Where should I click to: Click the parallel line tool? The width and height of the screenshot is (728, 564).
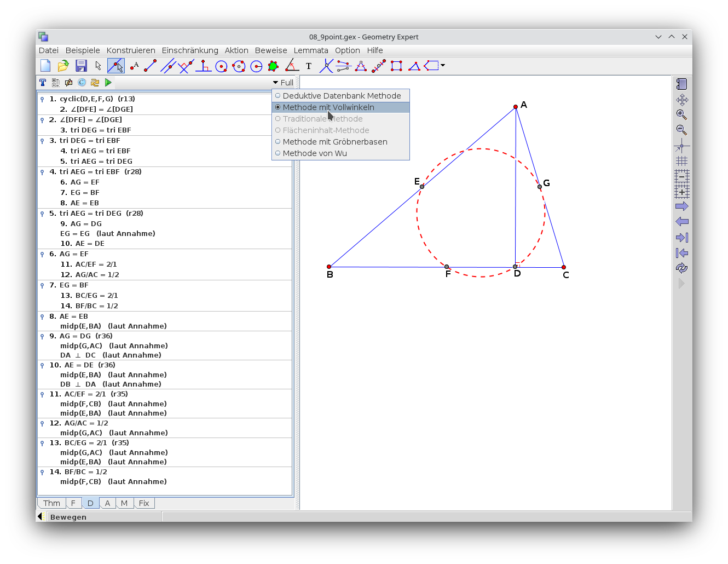tap(168, 66)
